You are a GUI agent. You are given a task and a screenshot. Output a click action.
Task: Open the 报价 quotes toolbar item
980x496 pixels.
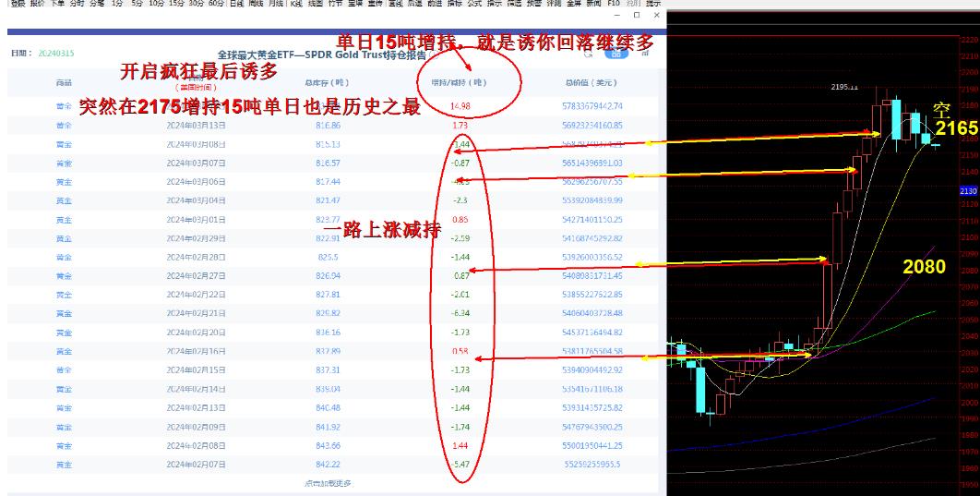click(x=38, y=3)
